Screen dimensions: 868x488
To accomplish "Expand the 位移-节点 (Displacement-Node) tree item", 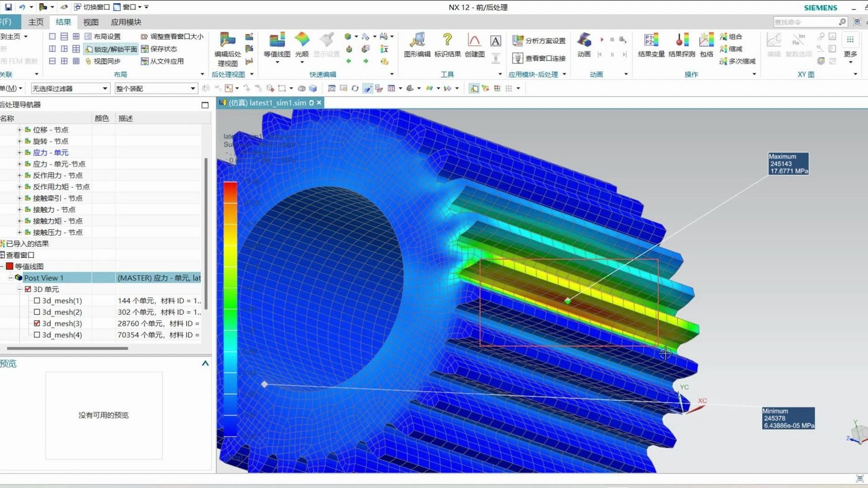I will [x=20, y=129].
